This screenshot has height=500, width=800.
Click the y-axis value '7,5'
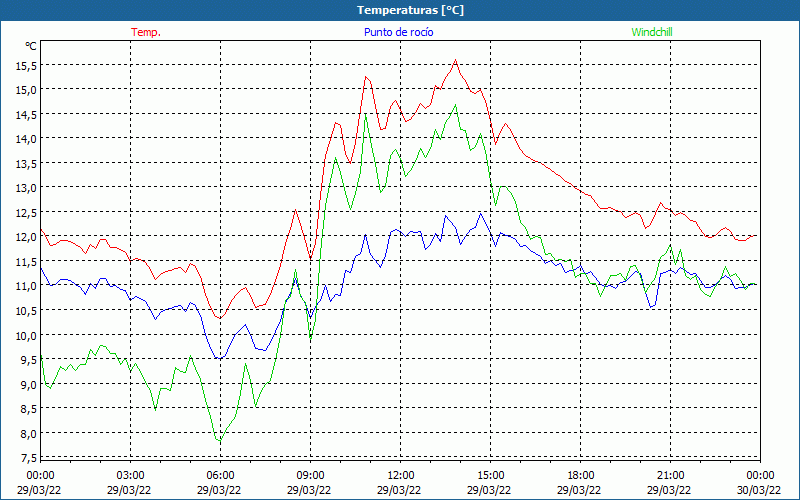(29, 458)
